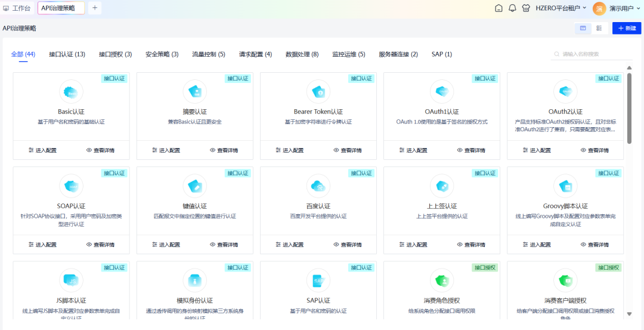
Task: View details of 摘要认证
Action: [224, 150]
